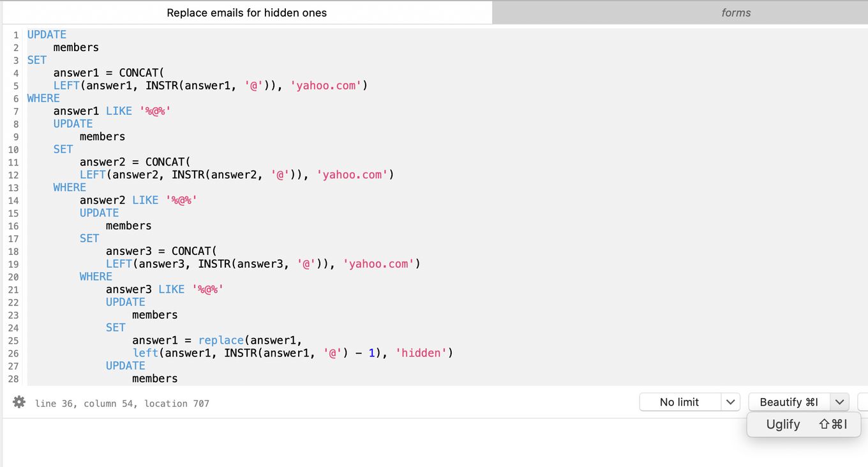Click the 'hidden' string on line 26
This screenshot has width=868, height=467.
click(x=421, y=353)
